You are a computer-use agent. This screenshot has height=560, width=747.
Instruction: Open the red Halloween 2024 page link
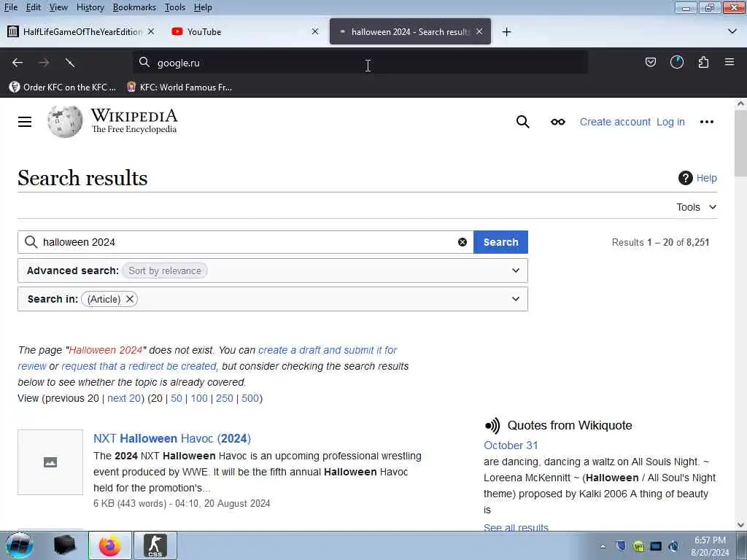[x=105, y=350]
